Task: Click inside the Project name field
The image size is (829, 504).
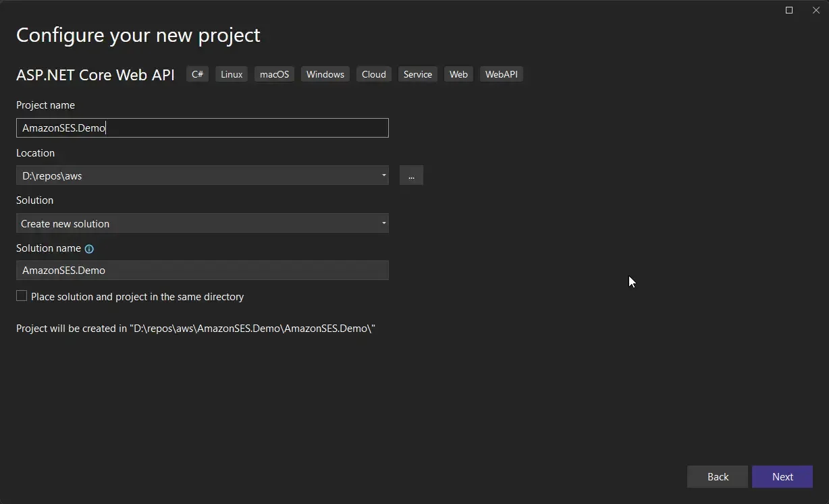Action: [203, 128]
